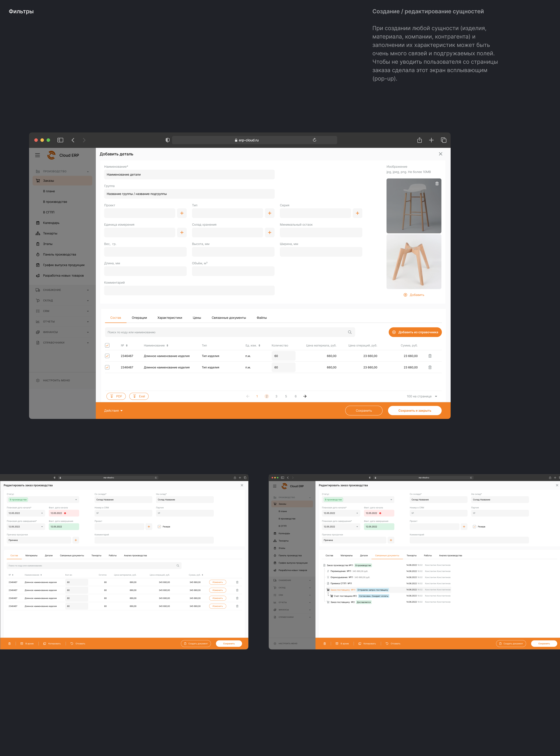Open the 100 на странице page size dropdown
The image size is (560, 756).
[422, 396]
